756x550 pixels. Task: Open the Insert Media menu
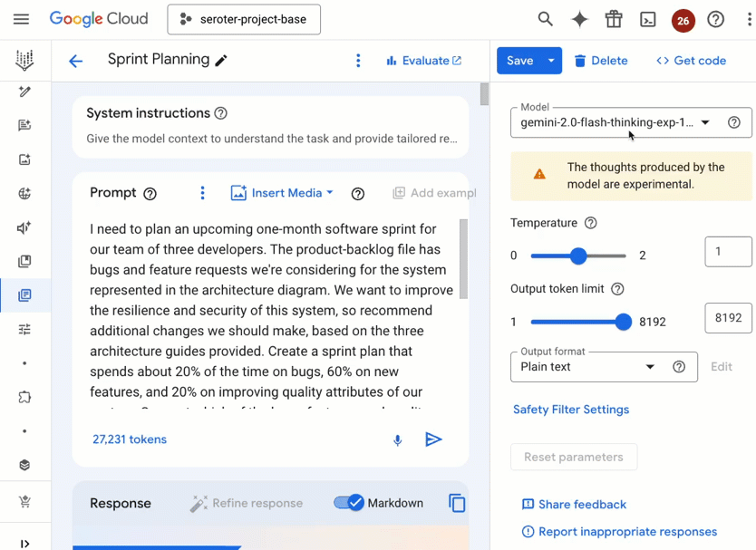coord(283,193)
